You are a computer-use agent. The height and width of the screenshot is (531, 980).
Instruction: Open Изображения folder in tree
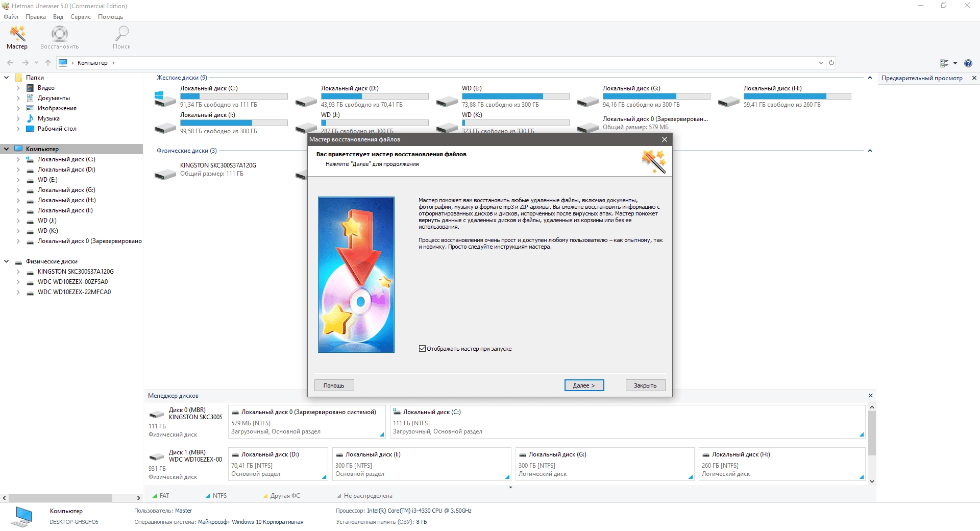pos(57,108)
